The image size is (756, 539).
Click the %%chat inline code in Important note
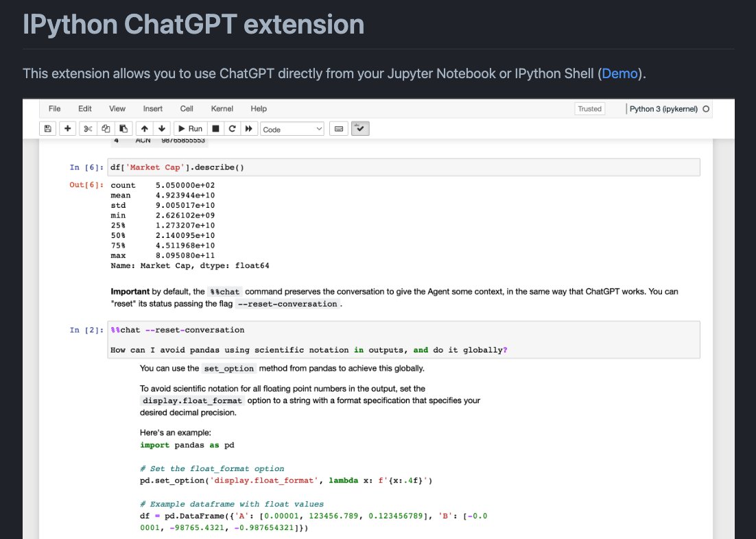[x=225, y=291]
